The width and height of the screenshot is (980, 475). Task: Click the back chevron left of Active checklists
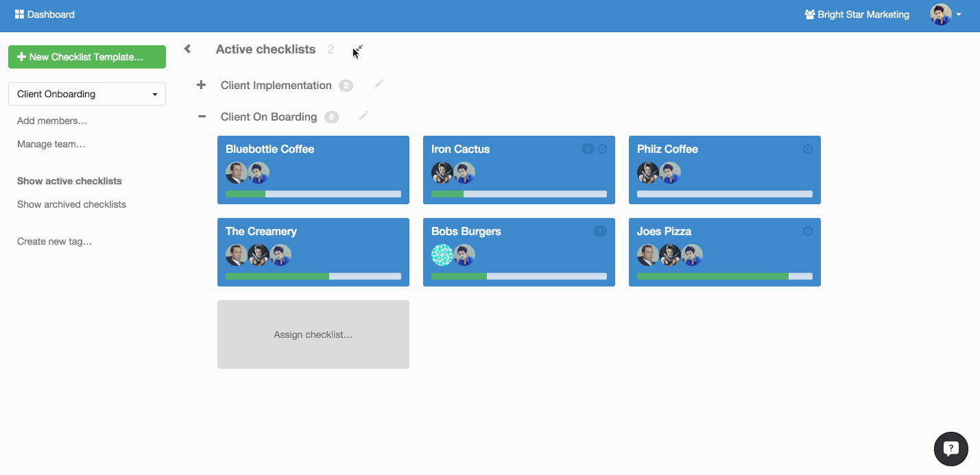coord(187,49)
